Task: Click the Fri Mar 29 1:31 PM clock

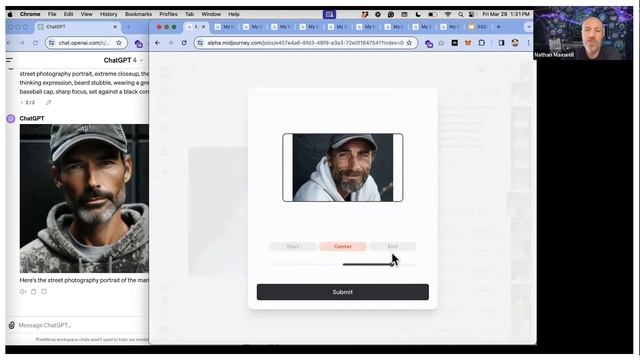Action: pyautogui.click(x=506, y=14)
